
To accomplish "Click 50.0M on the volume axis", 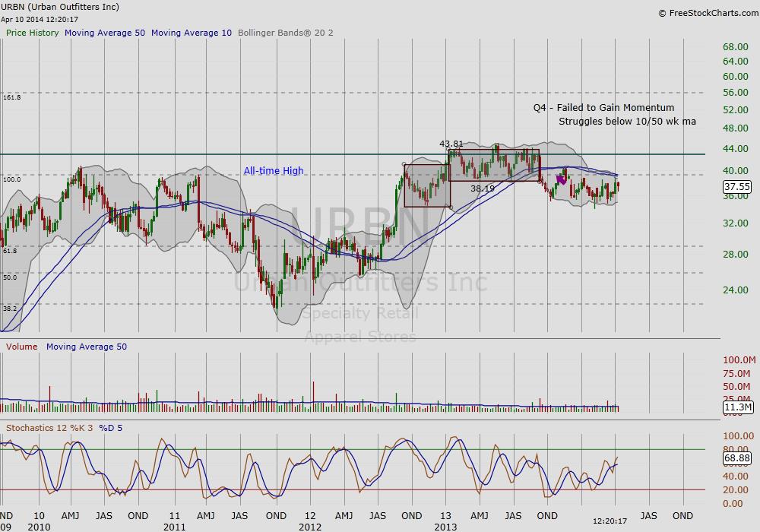I will click(x=736, y=387).
